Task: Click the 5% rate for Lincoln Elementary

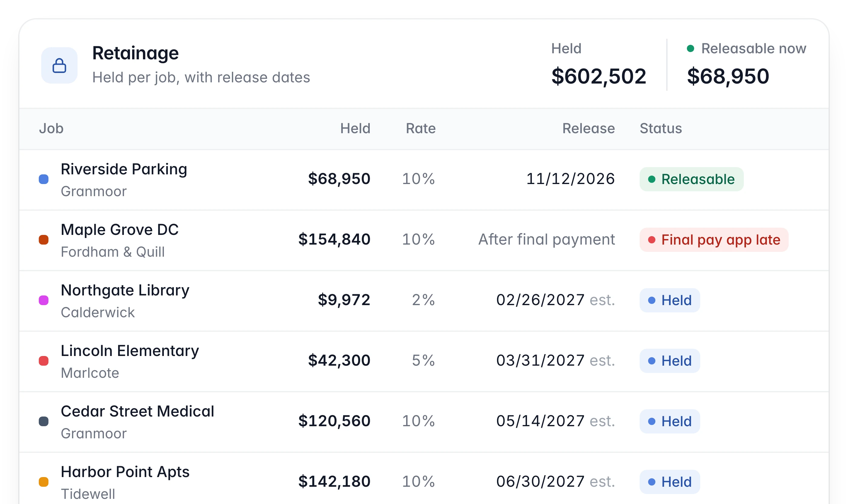Action: coord(423,360)
